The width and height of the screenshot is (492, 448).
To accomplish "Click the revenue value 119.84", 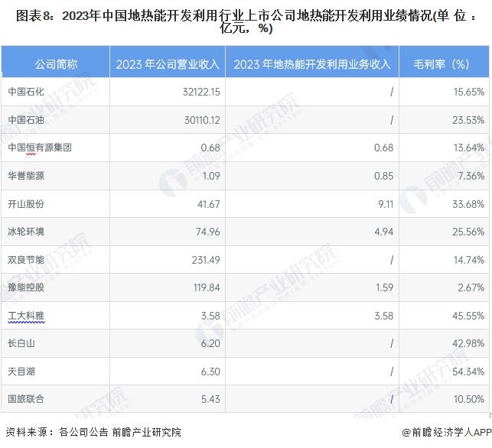I will point(207,287).
